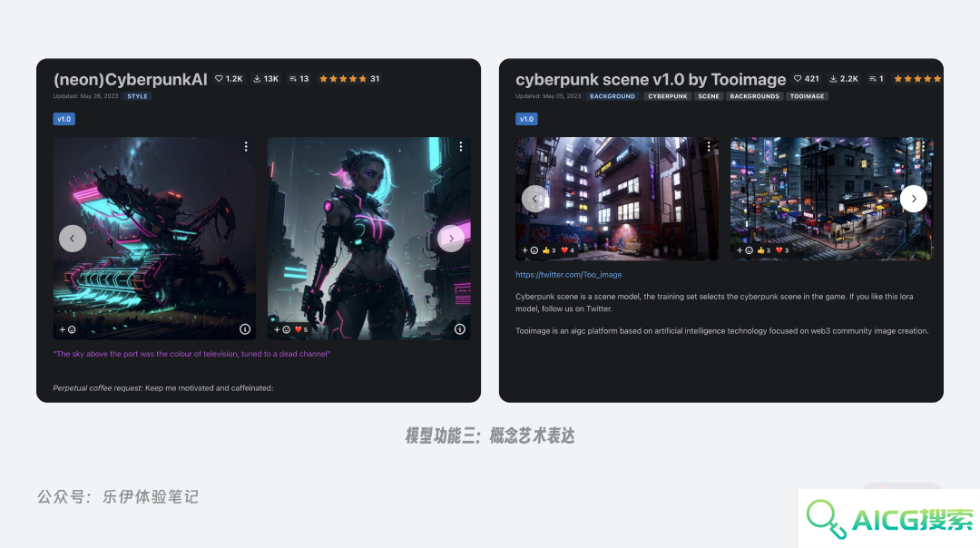Click heart reaction with 5 on cyborg image
This screenshot has width=980, height=548.
point(301,329)
